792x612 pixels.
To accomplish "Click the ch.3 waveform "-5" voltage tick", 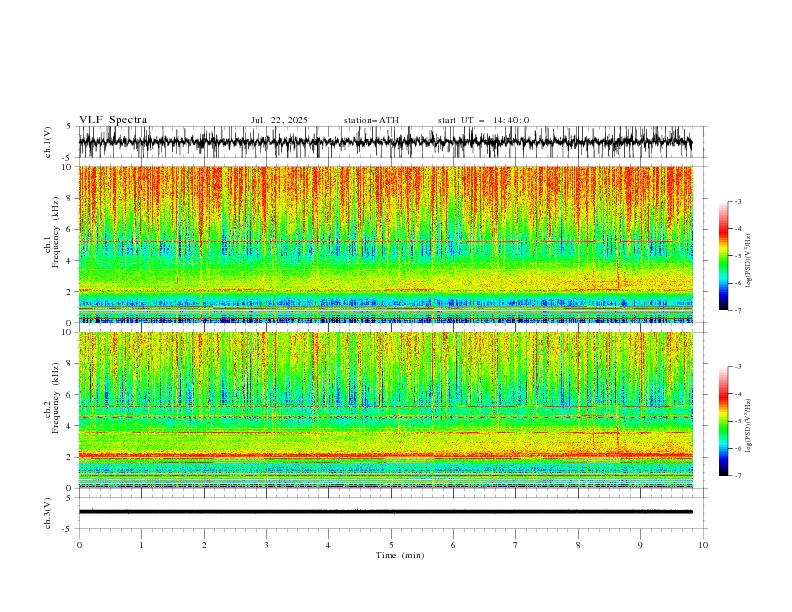I will pos(67,529).
